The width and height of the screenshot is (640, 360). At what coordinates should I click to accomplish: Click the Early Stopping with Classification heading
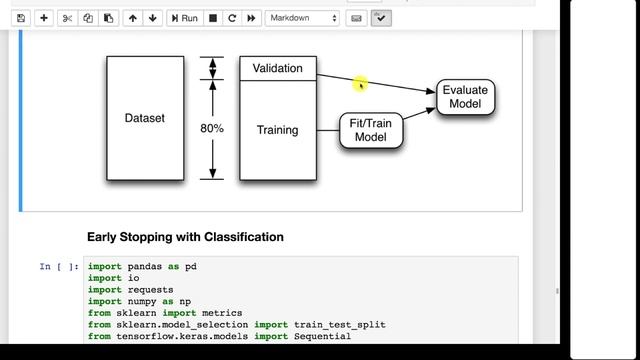click(x=185, y=237)
